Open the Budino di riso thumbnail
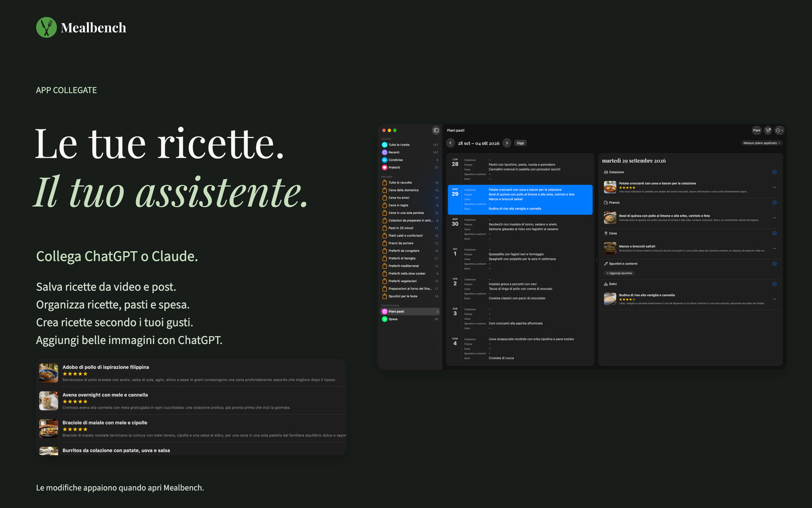 point(610,299)
